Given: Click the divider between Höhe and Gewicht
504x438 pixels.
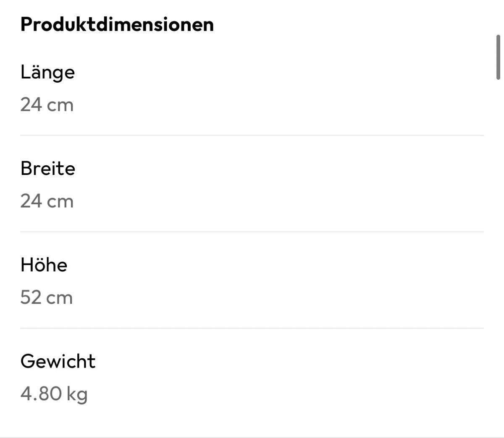Looking at the screenshot, I should pyautogui.click(x=252, y=328).
